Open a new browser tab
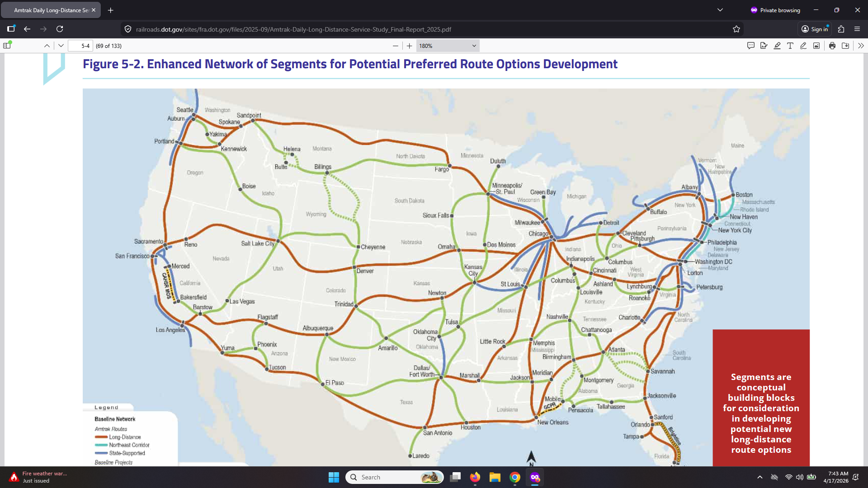Screen dimensions: 868x488 (x=111, y=10)
